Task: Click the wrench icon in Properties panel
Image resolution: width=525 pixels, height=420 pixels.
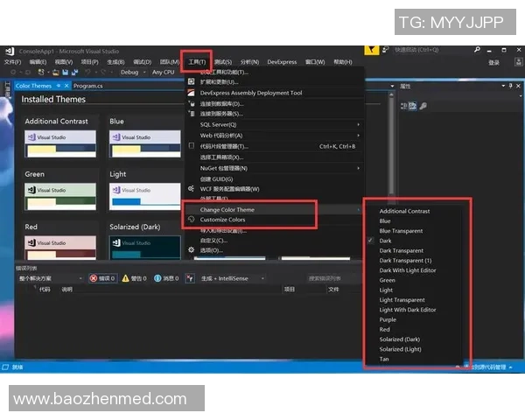Action: [423, 105]
